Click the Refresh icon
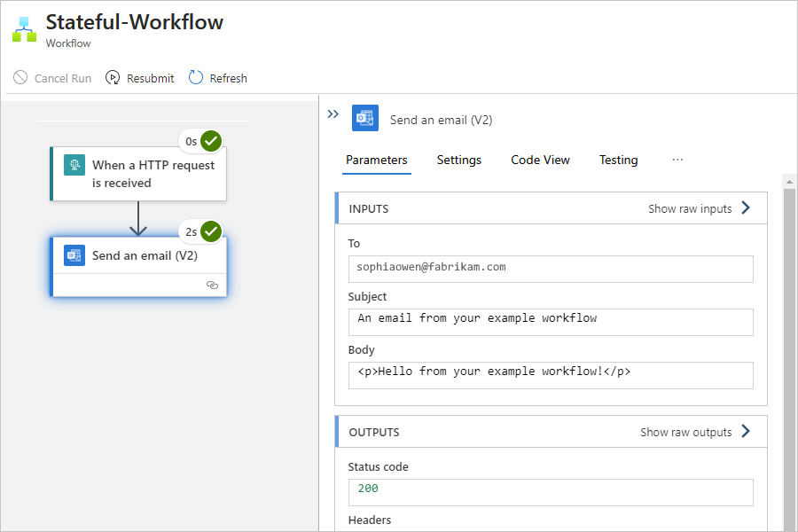The width and height of the screenshot is (798, 532). click(196, 78)
